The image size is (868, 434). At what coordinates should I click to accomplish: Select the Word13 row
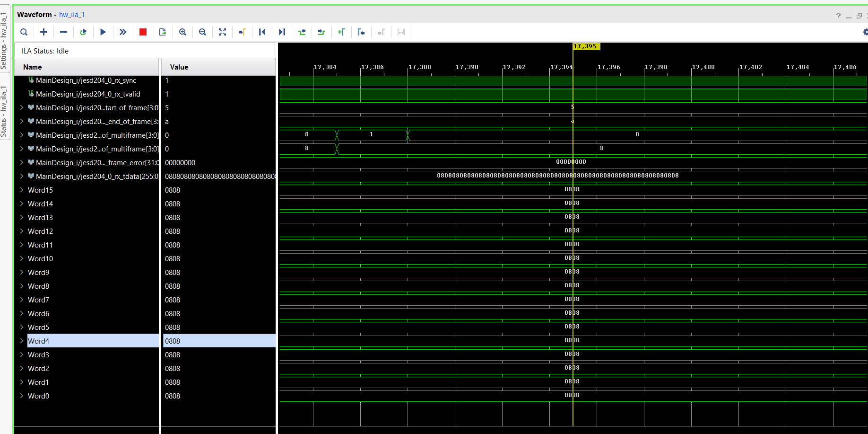coord(40,218)
